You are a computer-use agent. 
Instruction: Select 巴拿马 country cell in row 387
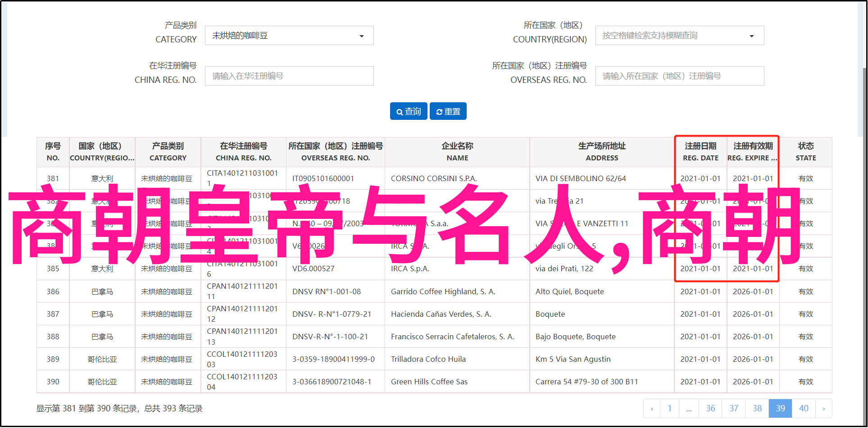pyautogui.click(x=102, y=314)
